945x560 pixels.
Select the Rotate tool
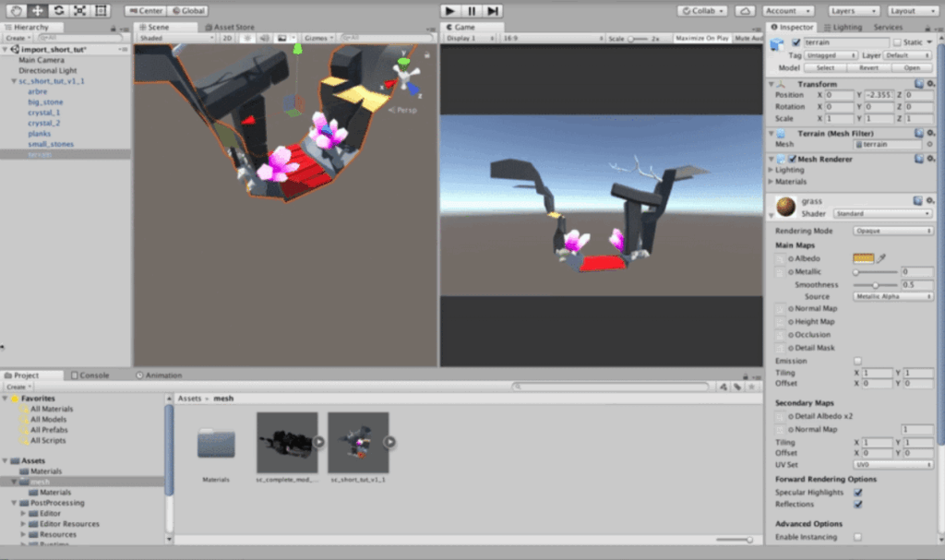[x=58, y=11]
